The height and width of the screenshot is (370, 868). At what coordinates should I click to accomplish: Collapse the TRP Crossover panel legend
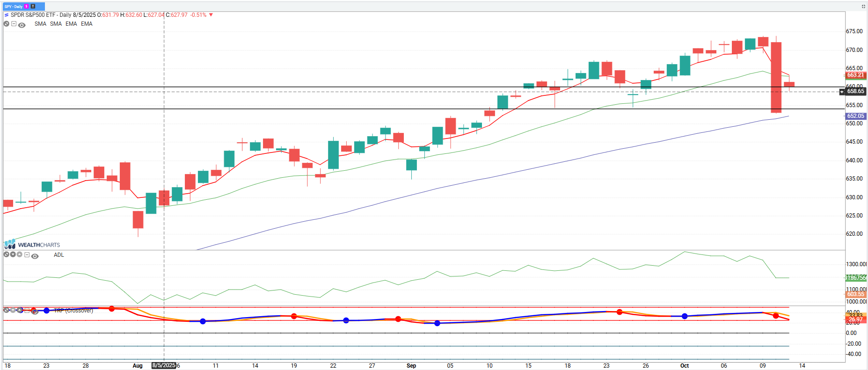pyautogui.click(x=27, y=311)
